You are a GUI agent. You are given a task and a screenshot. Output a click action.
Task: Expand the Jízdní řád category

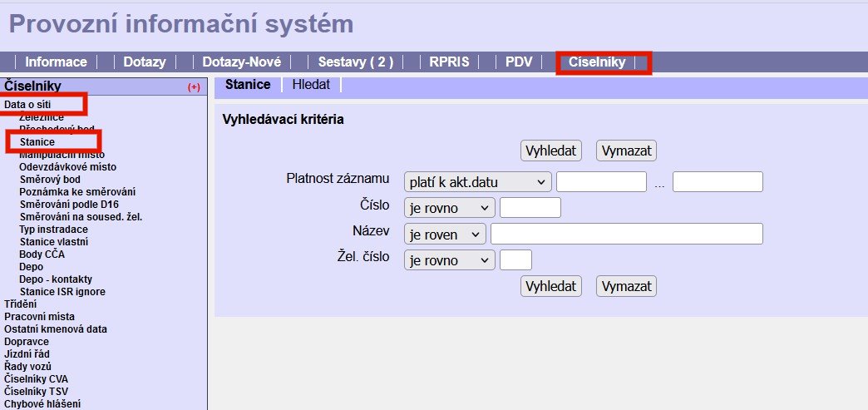27,353
